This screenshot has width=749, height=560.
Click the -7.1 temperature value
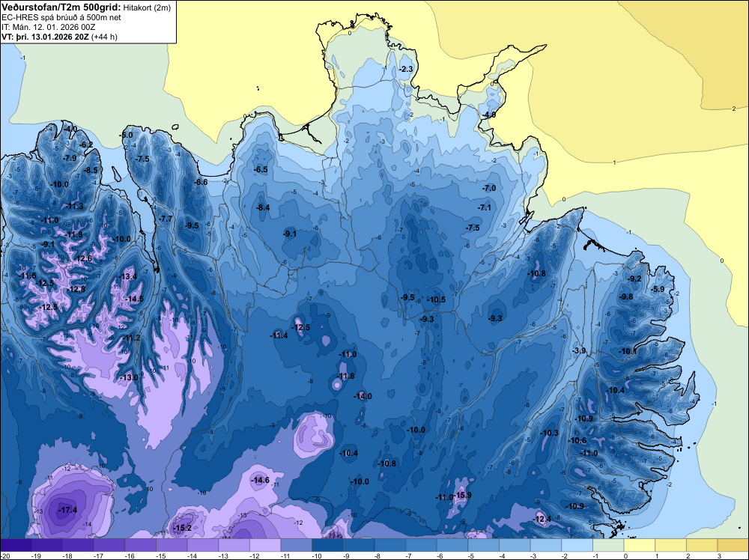[x=485, y=207]
